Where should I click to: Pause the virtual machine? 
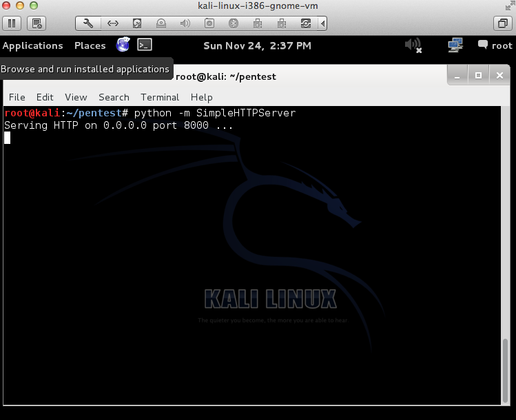12,23
